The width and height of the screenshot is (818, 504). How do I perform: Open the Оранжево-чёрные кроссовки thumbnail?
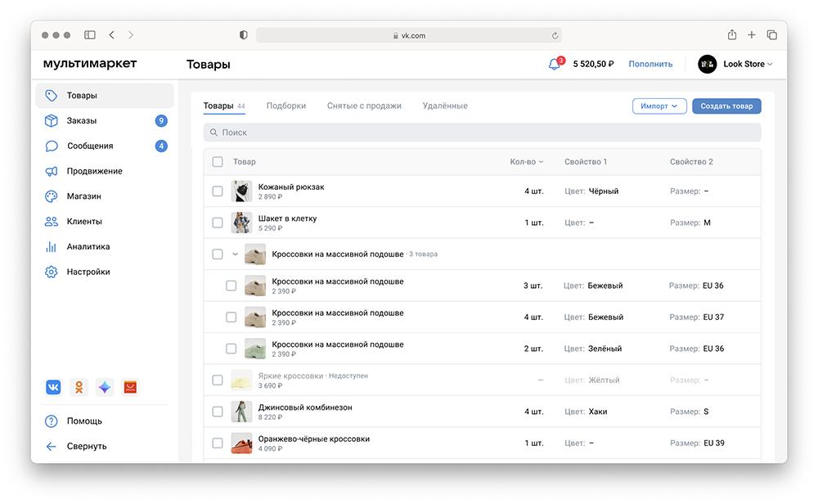pos(241,443)
